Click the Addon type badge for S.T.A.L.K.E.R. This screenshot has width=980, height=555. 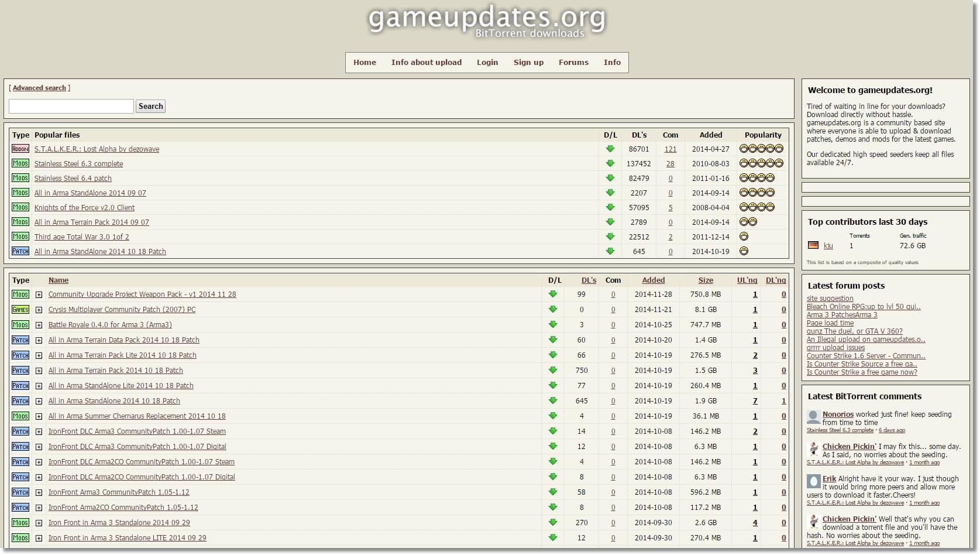[x=20, y=149]
